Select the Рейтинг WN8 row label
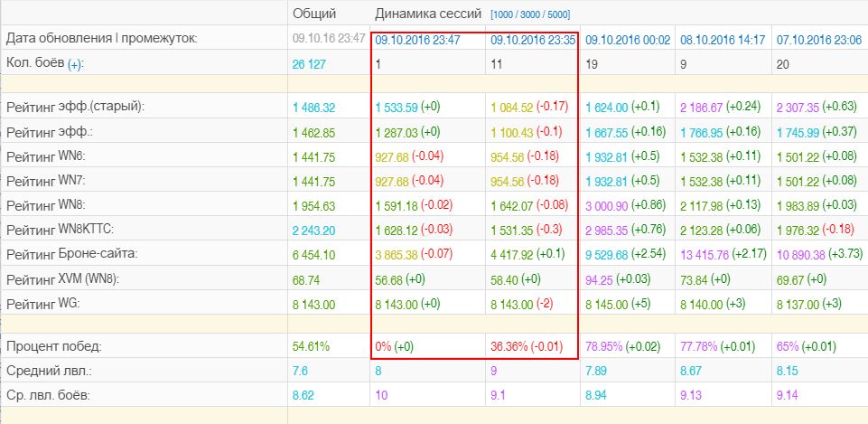 coord(46,205)
